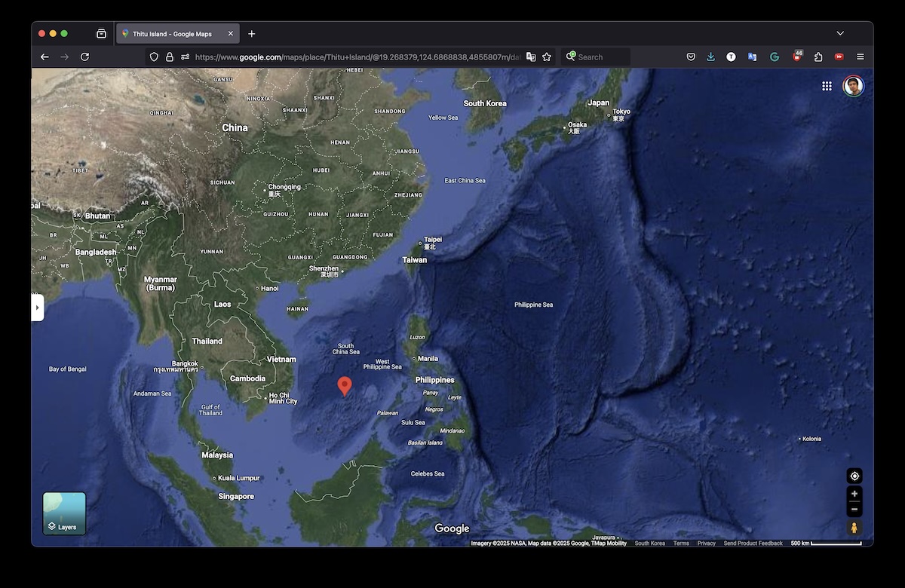Click the Philippines country label
The height and width of the screenshot is (588, 905).
(x=435, y=380)
